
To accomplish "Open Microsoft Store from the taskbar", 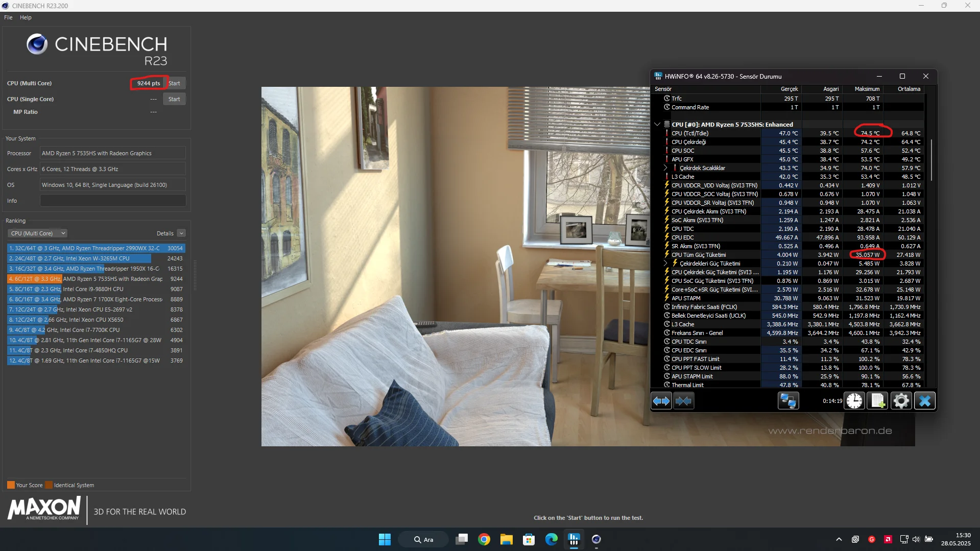I will click(529, 539).
